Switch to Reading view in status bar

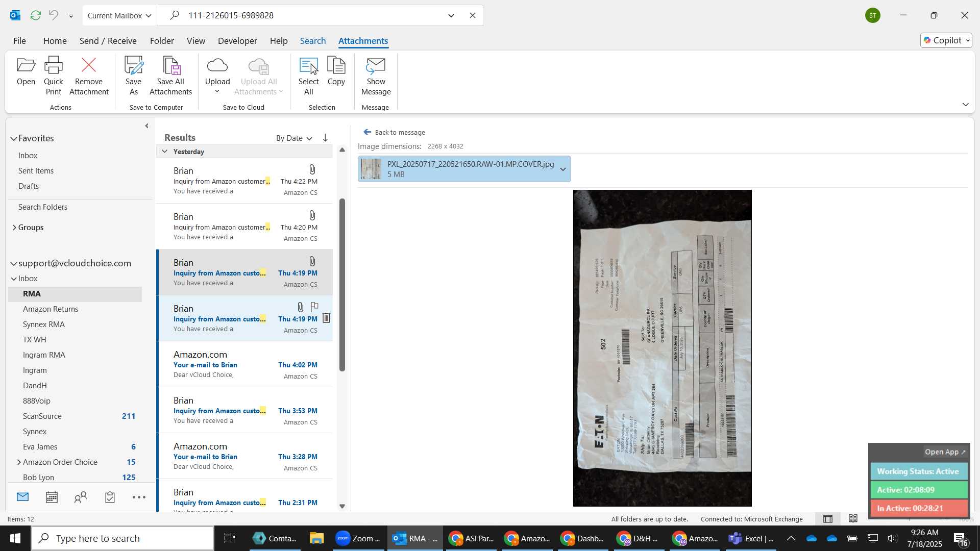853,519
